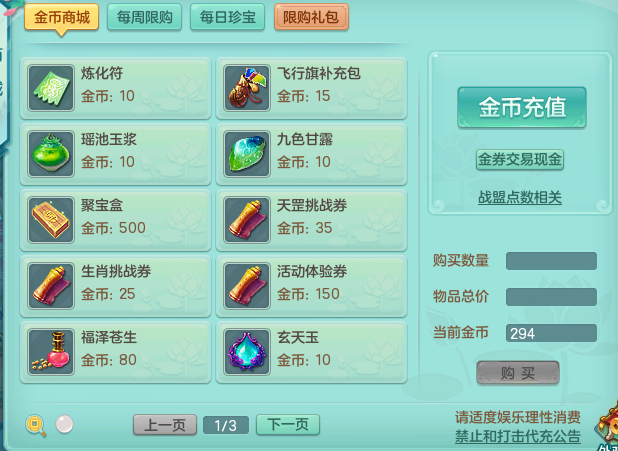The width and height of the screenshot is (618, 451).
Task: Switch to the 每周限购 tab
Action: [x=144, y=17]
